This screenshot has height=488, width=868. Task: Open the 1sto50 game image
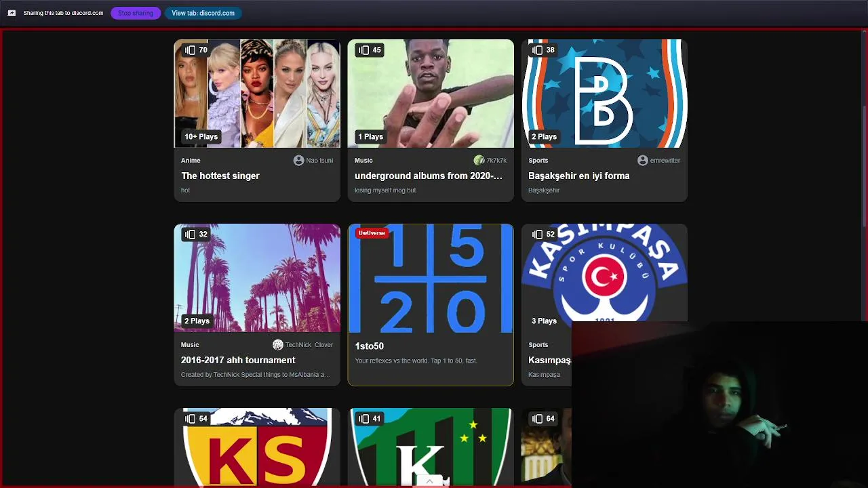[x=431, y=279]
